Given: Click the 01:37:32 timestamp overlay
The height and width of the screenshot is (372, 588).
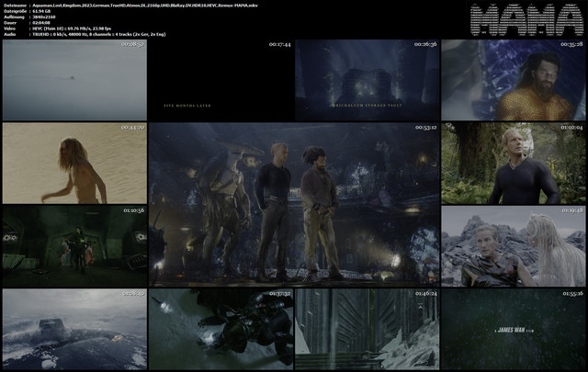Looking at the screenshot, I should click(x=279, y=293).
